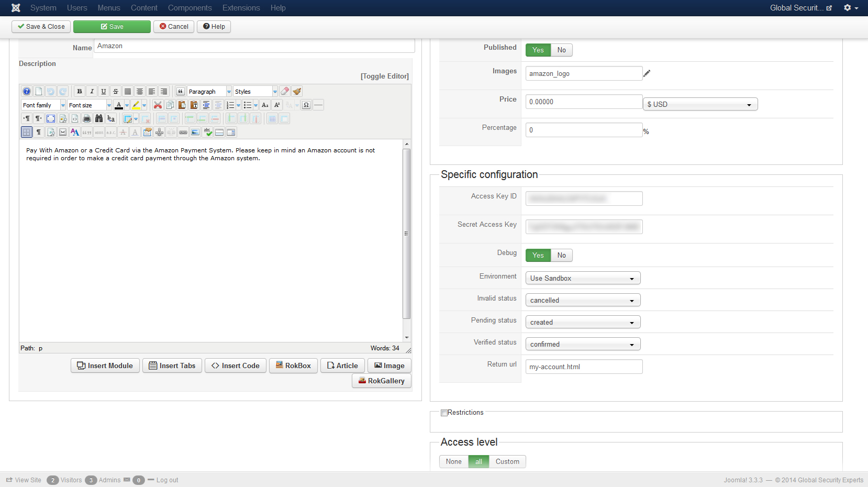Click the pencil icon beside Images field

pyautogui.click(x=647, y=73)
